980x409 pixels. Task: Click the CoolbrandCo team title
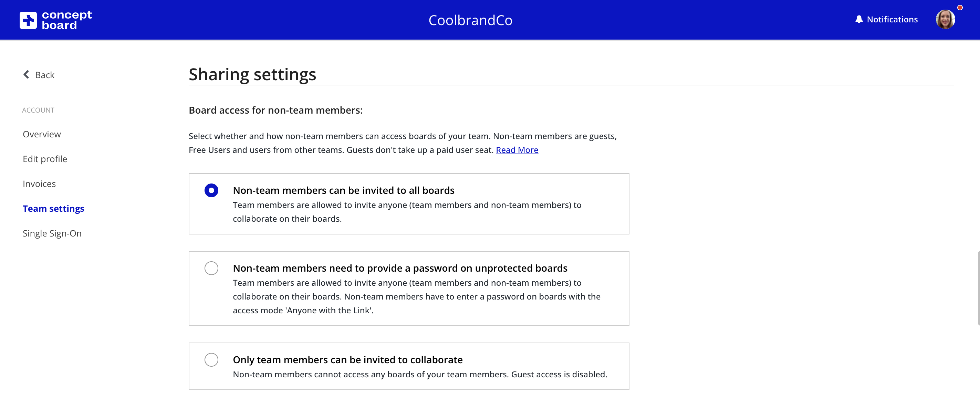pos(470,20)
